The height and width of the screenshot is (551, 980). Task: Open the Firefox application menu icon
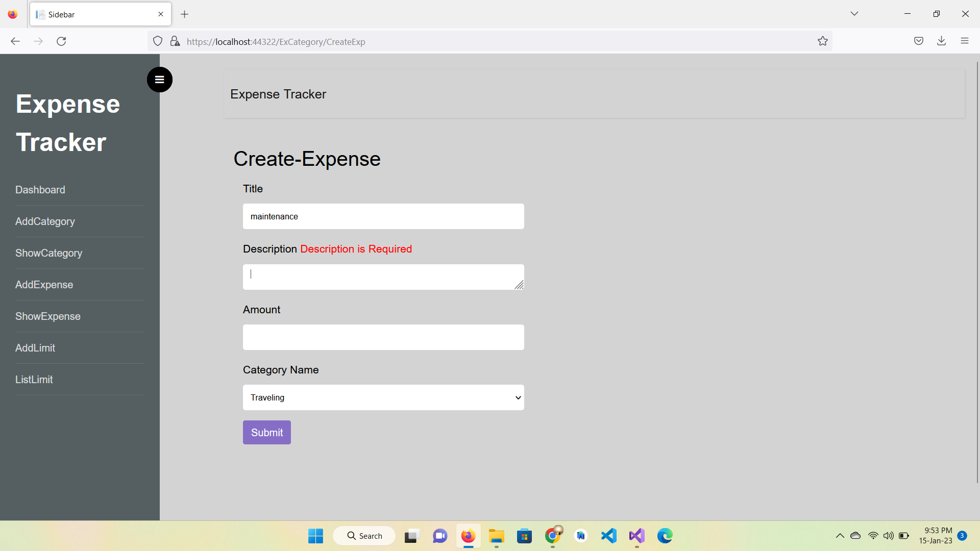click(965, 41)
